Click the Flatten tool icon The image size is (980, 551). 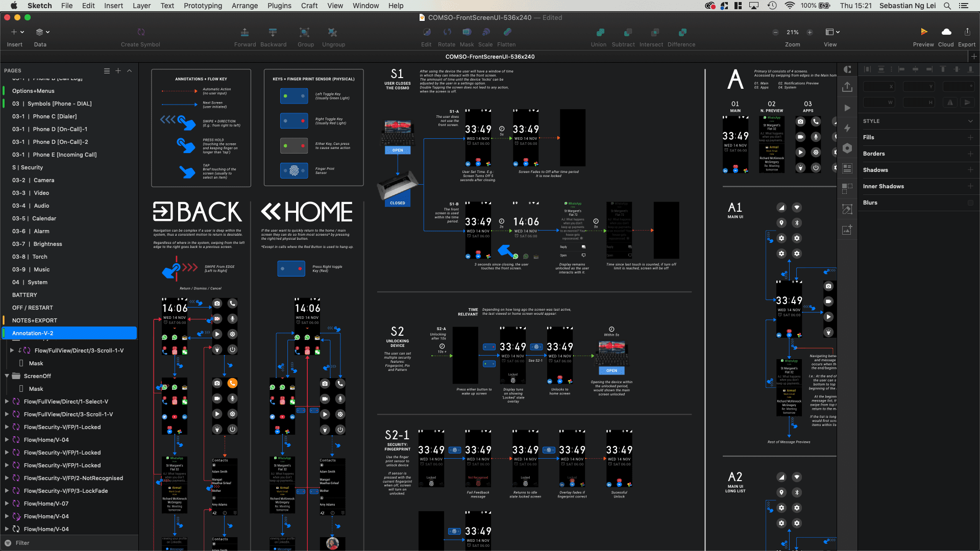[507, 32]
